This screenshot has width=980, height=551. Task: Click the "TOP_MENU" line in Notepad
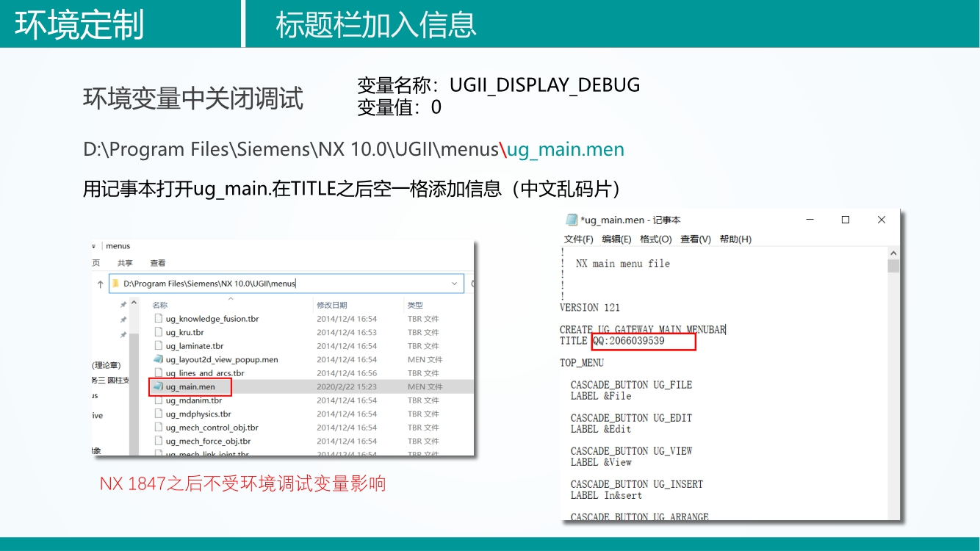582,363
